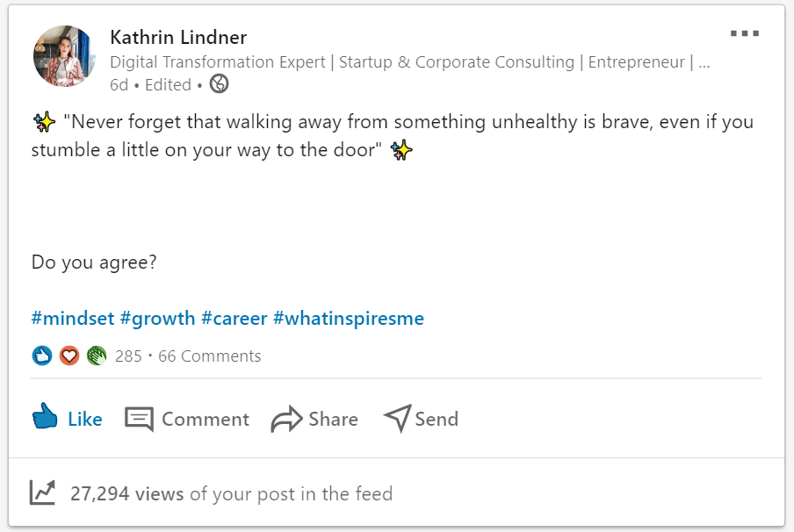
Task: Click the globe public visibility icon
Action: [218, 84]
